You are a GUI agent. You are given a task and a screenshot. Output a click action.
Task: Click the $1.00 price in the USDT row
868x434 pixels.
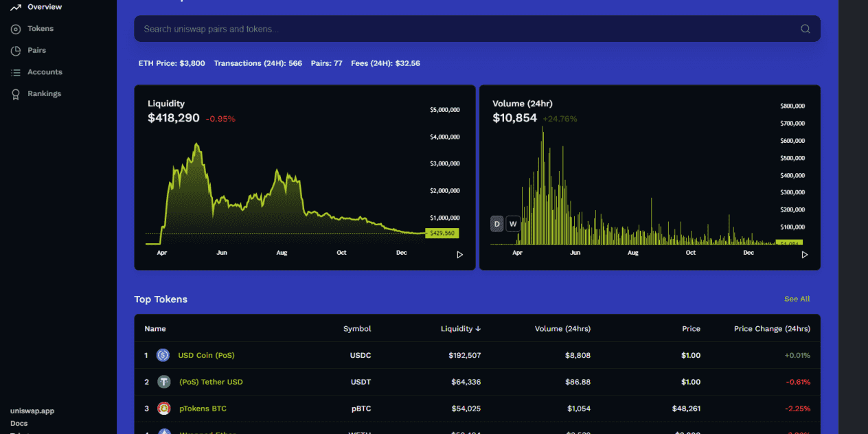point(691,382)
